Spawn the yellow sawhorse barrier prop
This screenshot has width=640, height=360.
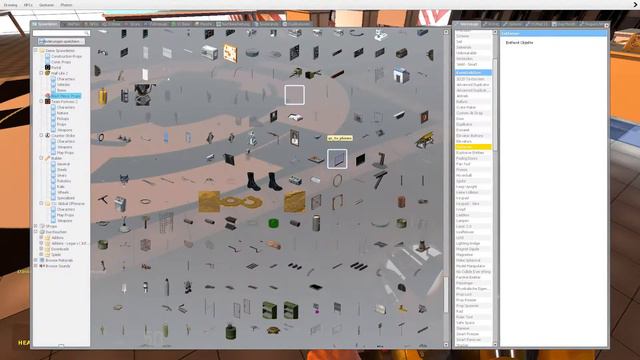(x=424, y=140)
